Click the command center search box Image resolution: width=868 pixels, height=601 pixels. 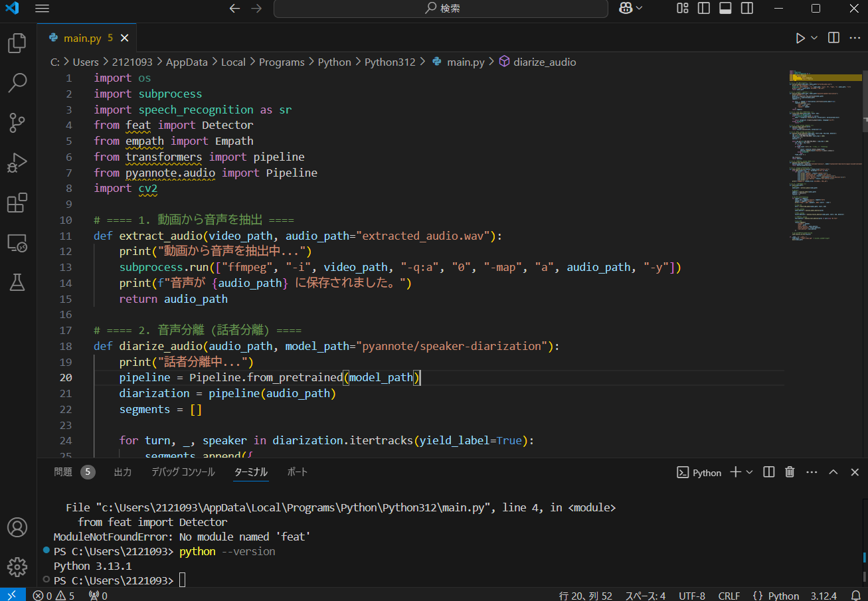(x=441, y=9)
